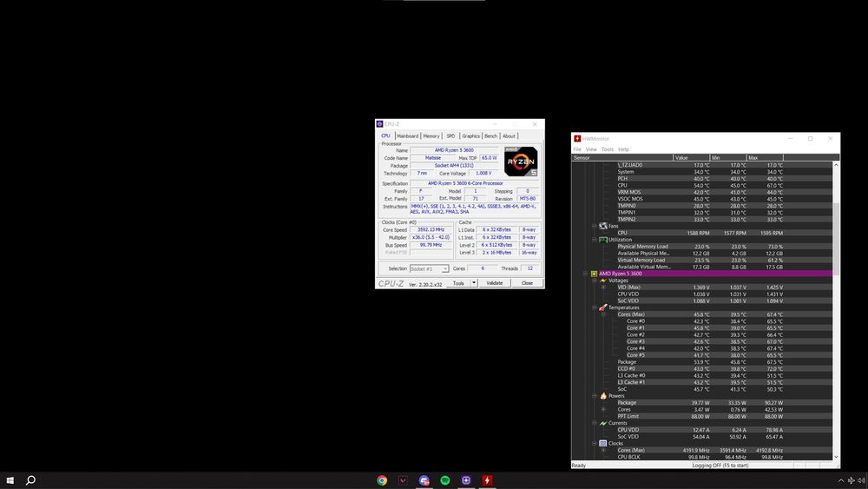This screenshot has height=489, width=868.
Task: Collapse the AMD Ryzen 5 3600 node
Action: point(585,274)
